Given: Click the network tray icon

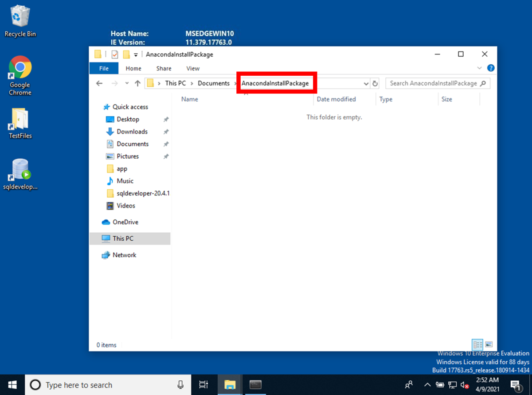Looking at the screenshot, I should coord(453,385).
